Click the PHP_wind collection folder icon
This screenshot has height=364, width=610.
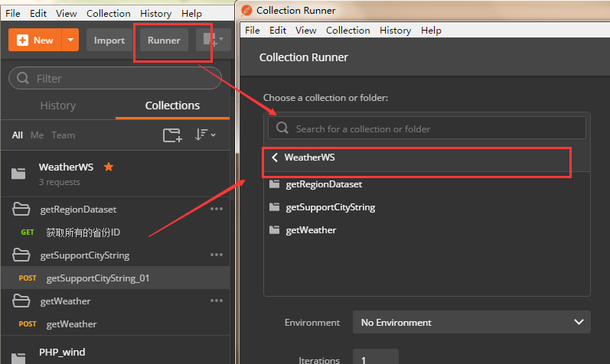[x=18, y=359]
